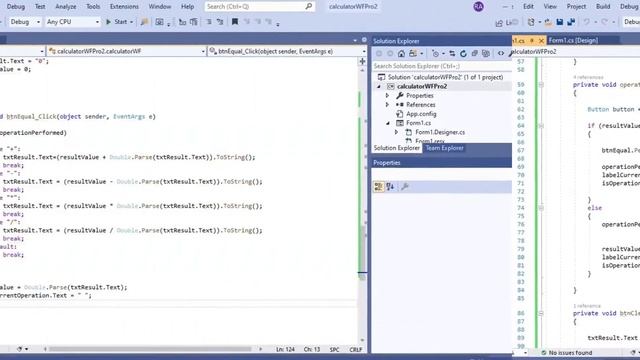
Task: Click the Live Share icon
Action: [499, 23]
